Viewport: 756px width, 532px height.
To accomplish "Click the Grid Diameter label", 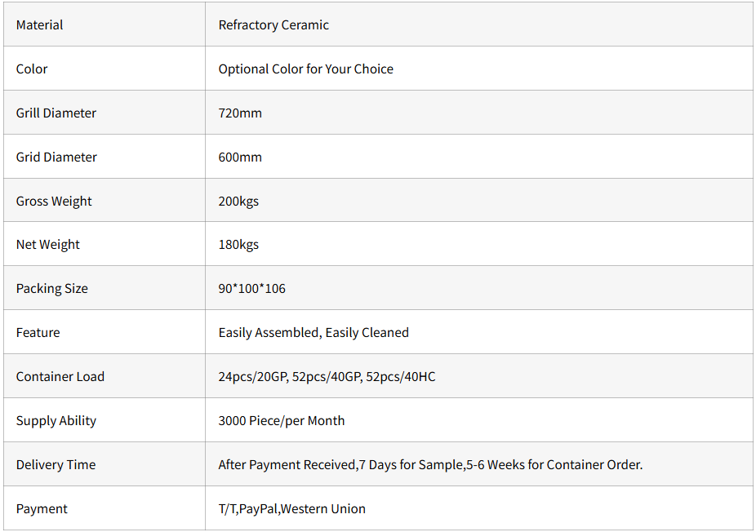I will [56, 157].
